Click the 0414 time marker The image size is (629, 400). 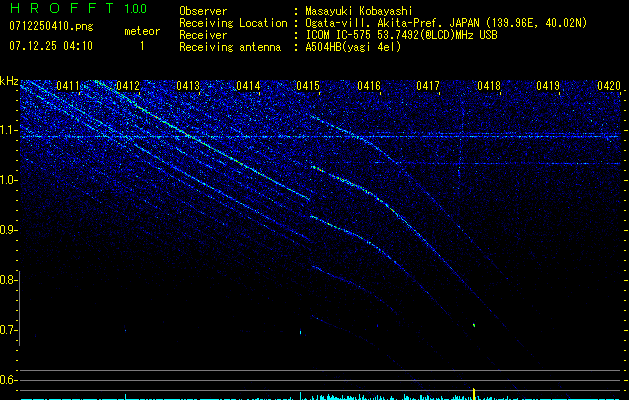[x=248, y=86]
